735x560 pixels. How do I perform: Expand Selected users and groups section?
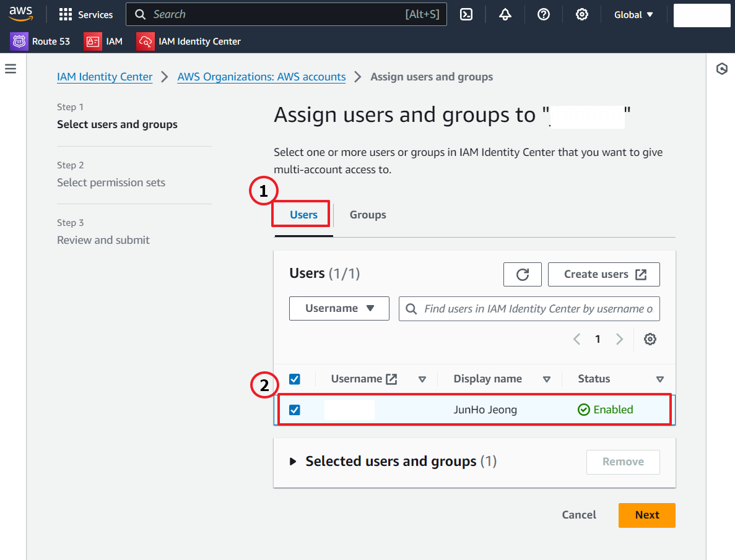(x=293, y=462)
